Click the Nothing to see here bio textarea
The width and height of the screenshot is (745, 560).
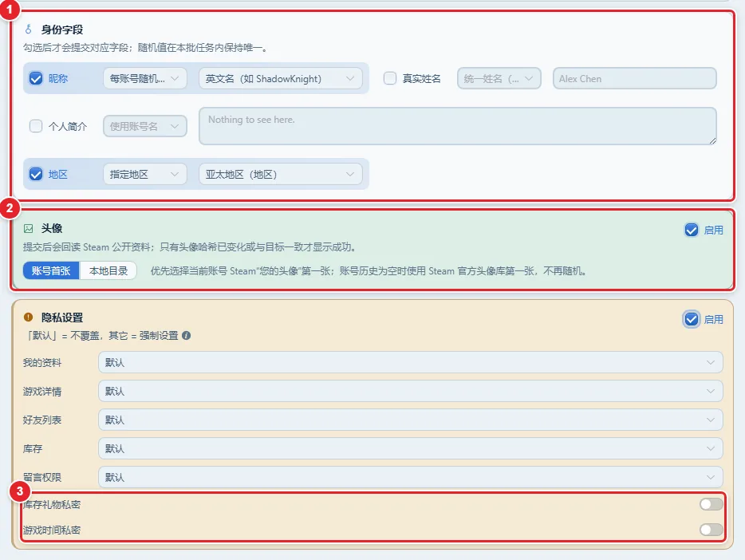tap(458, 126)
